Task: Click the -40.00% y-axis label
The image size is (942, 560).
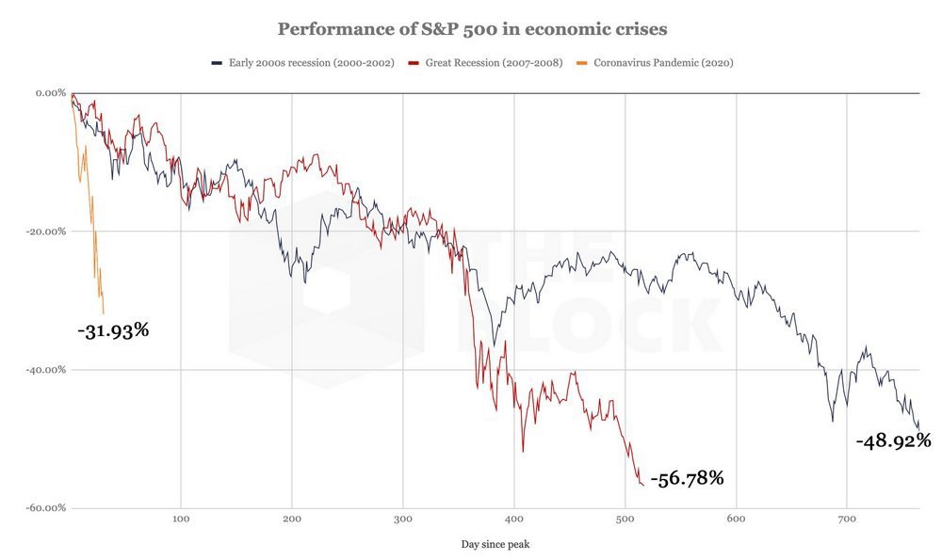Action: click(x=47, y=370)
